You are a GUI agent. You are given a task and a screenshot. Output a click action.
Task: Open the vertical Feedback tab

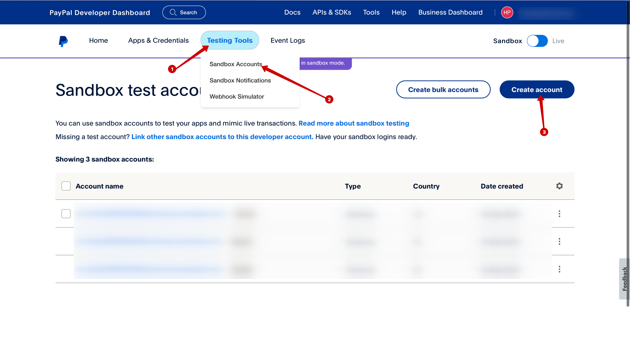[x=624, y=279]
